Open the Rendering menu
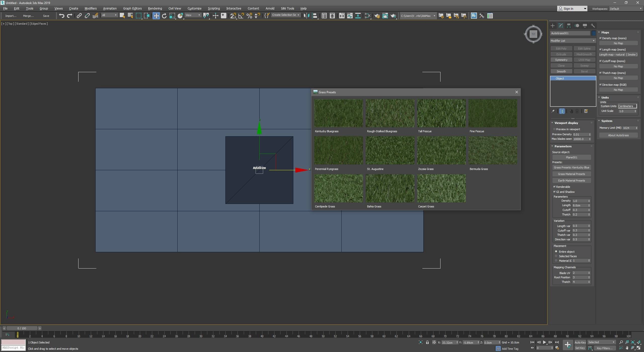Screen dimensions: 644x352 point(155,8)
